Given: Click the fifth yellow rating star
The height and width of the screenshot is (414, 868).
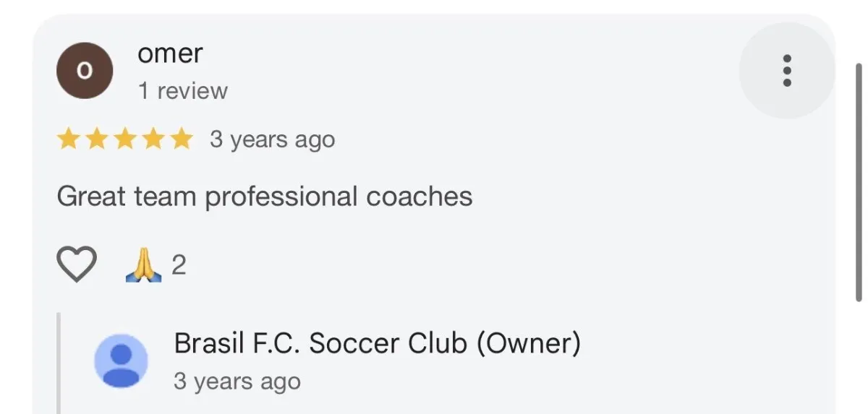Looking at the screenshot, I should click(180, 139).
